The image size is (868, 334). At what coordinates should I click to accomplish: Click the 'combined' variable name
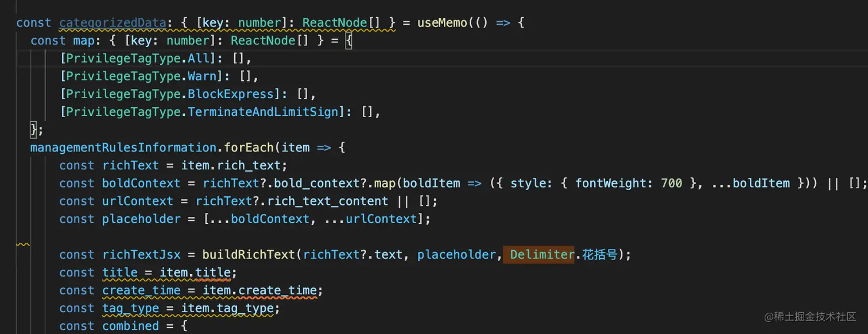131,325
